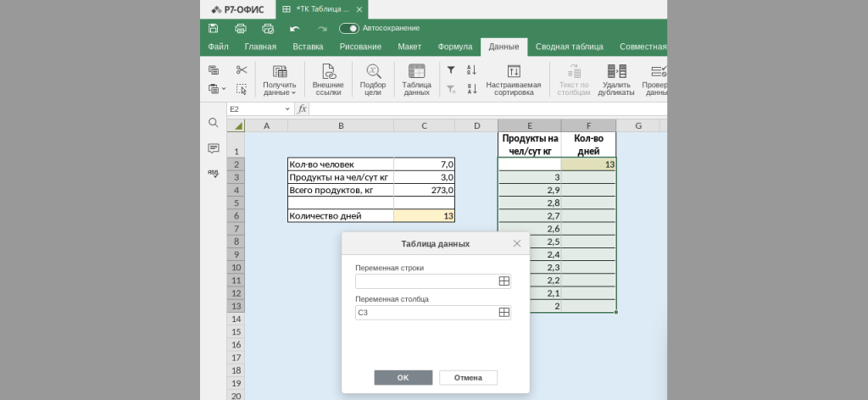Click Внешние ссылки
The image size is (868, 400).
point(328,81)
